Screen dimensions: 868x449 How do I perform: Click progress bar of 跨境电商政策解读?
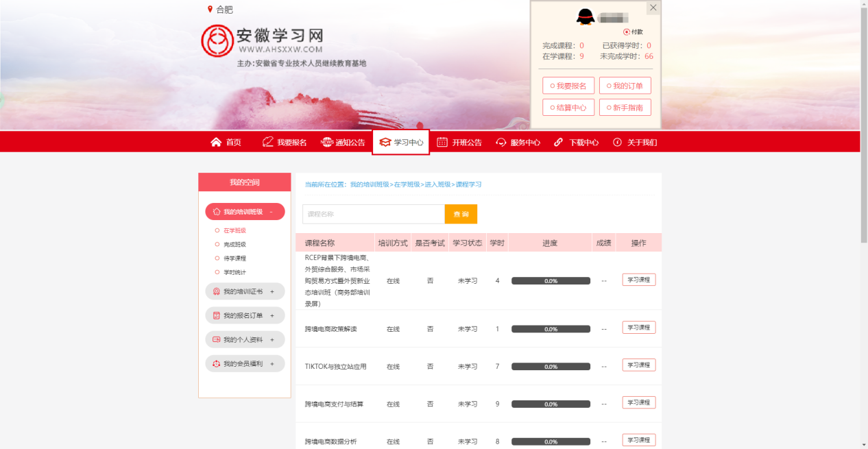click(x=551, y=329)
